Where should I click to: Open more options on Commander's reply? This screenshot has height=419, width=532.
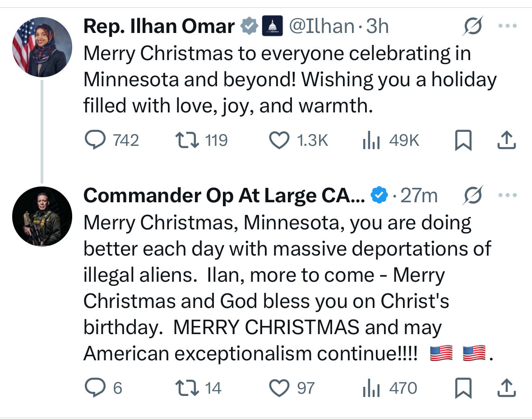point(507,195)
